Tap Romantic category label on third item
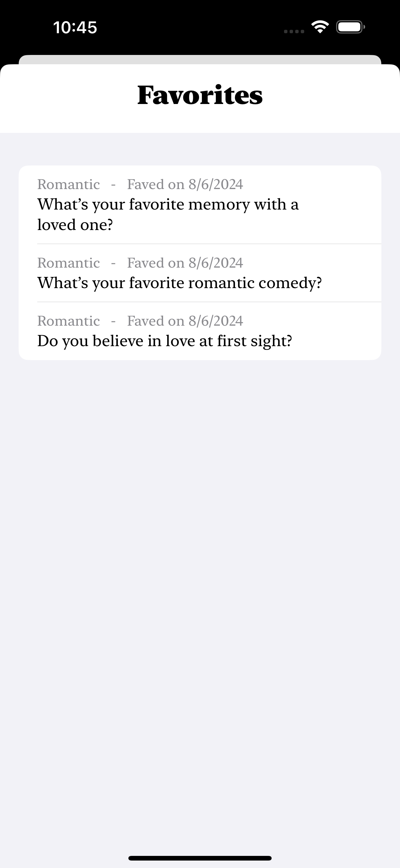Image resolution: width=400 pixels, height=868 pixels. (x=69, y=321)
